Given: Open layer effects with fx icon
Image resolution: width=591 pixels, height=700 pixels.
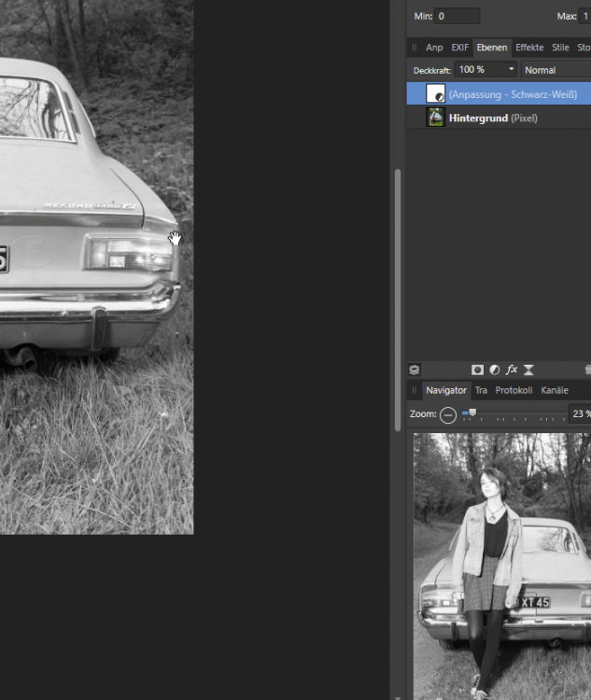Looking at the screenshot, I should coord(512,370).
